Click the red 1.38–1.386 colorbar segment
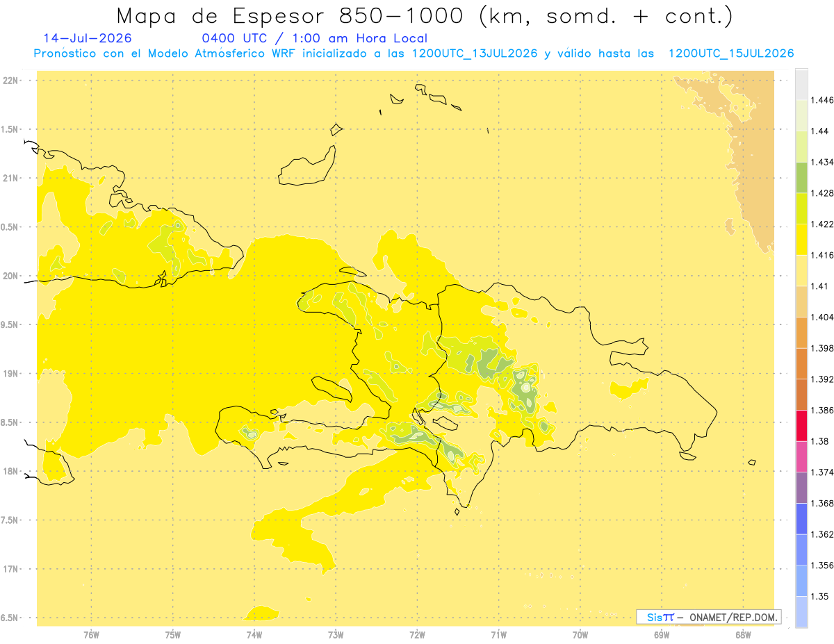 pyautogui.click(x=801, y=425)
